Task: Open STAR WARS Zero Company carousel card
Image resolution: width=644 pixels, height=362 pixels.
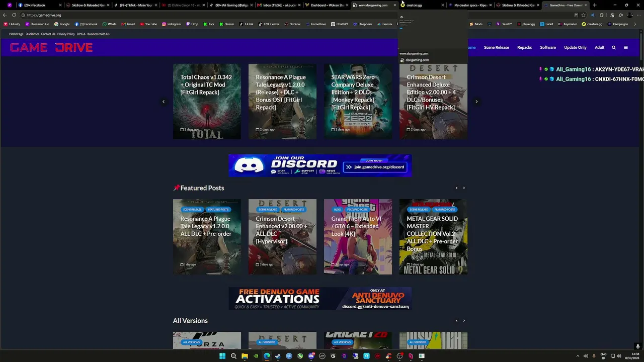Action: pyautogui.click(x=358, y=101)
